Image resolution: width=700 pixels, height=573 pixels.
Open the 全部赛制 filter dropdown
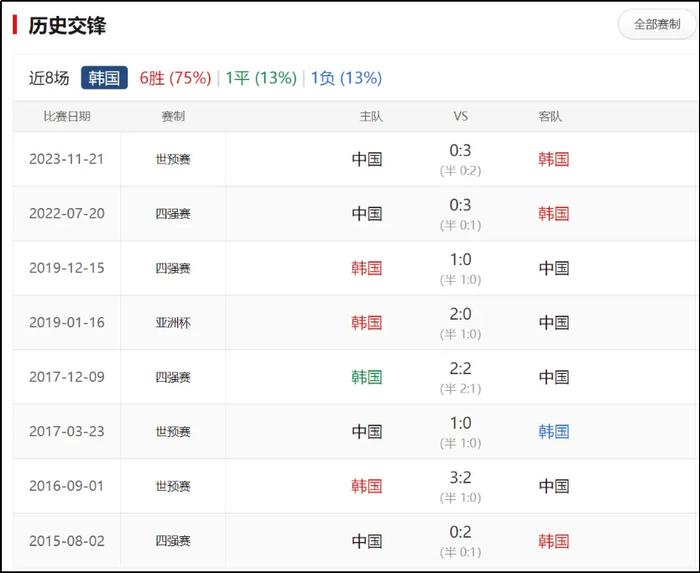click(x=657, y=24)
